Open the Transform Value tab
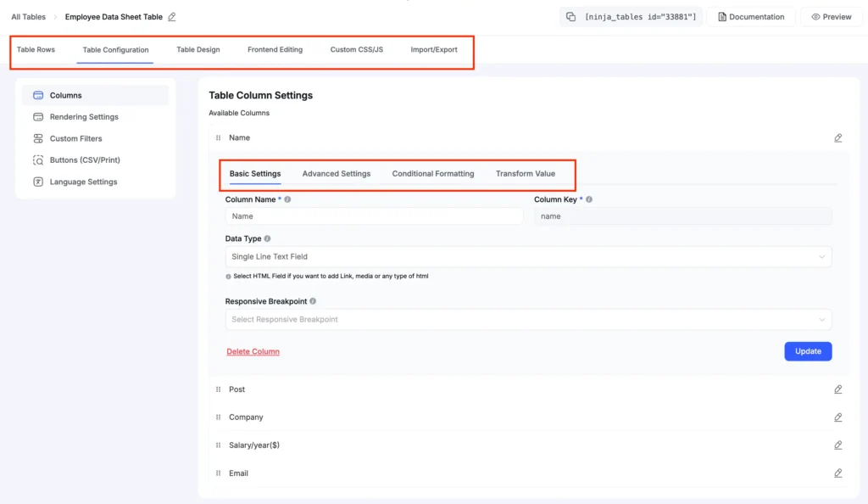 526,172
